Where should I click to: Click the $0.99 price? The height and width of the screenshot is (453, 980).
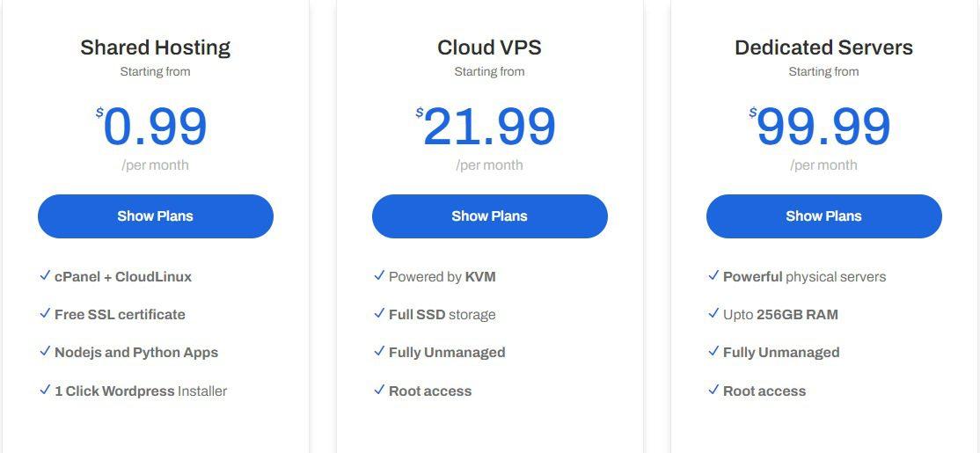click(x=152, y=127)
